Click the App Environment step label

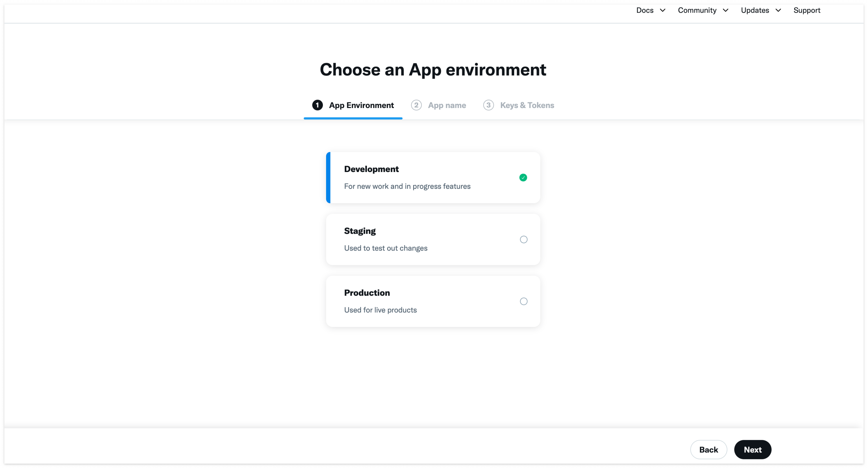(x=361, y=105)
